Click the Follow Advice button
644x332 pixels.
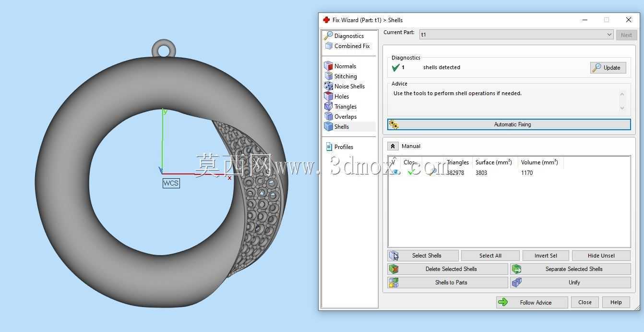click(x=532, y=302)
